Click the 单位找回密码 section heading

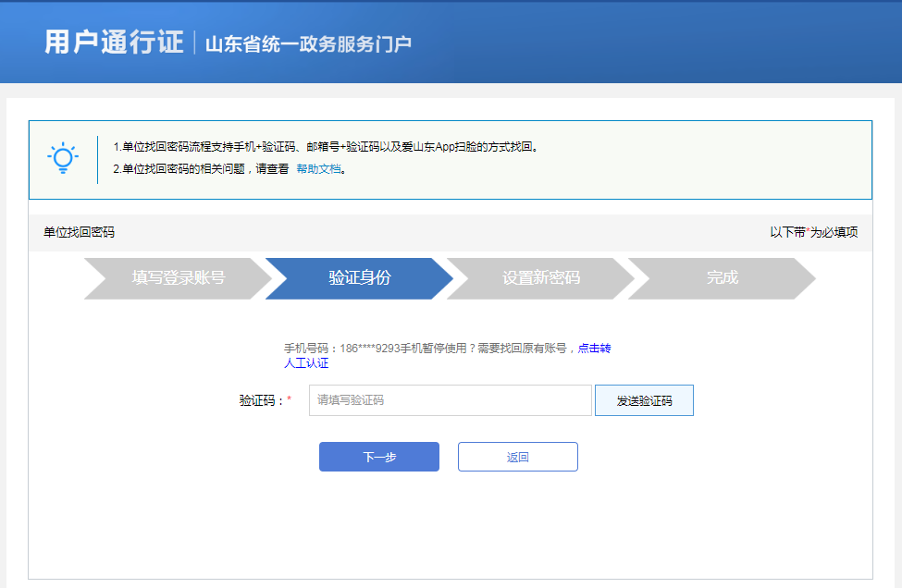pos(79,232)
